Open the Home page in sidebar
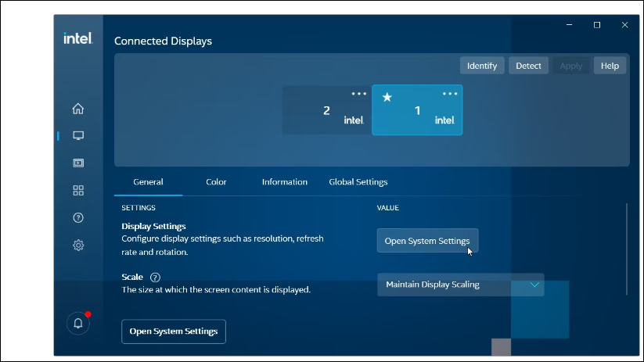 coord(78,109)
